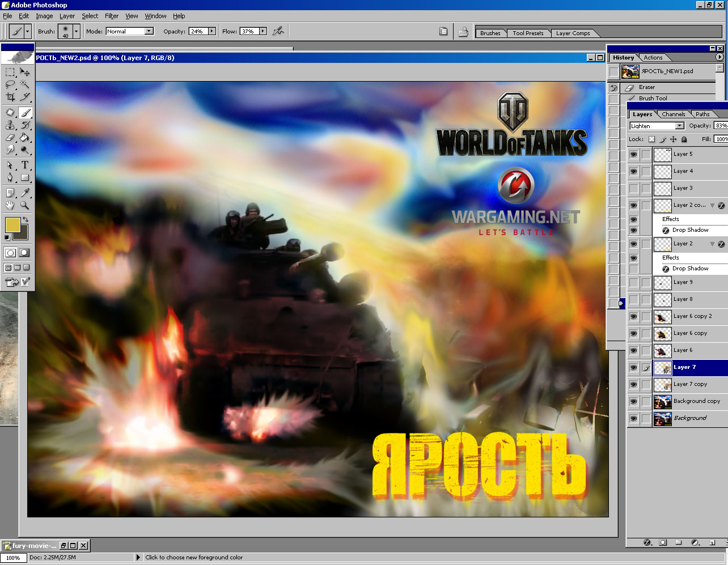Collapse Layer 2 copy effects list

coord(712,205)
